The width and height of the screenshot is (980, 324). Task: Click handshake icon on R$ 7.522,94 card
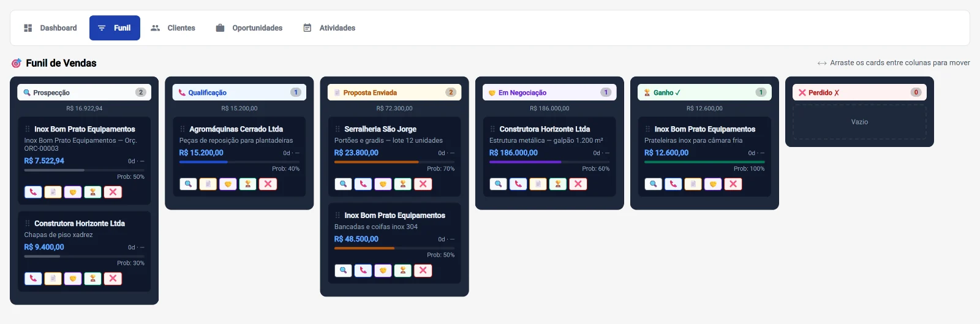click(73, 192)
